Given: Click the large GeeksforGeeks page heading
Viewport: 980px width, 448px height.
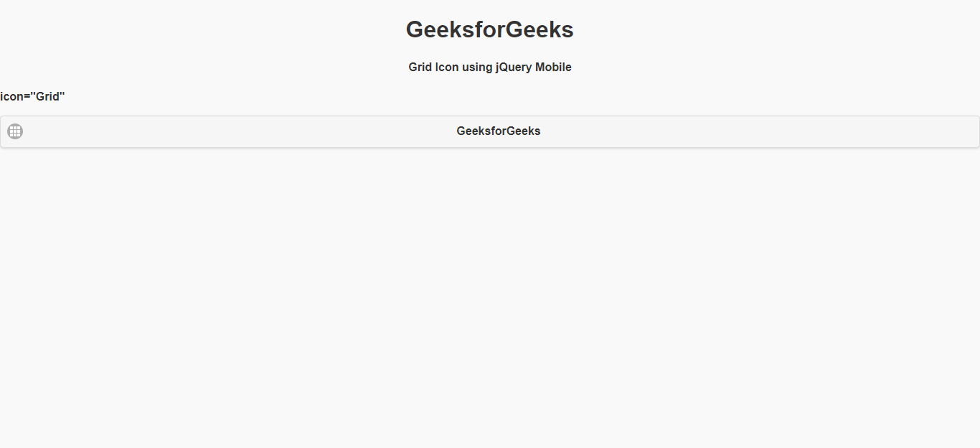Looking at the screenshot, I should point(490,29).
